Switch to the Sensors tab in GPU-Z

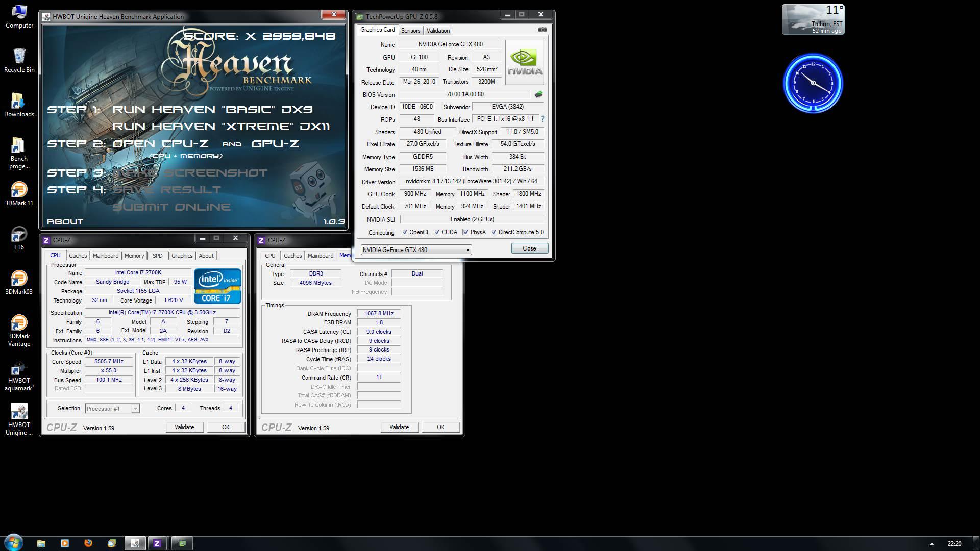point(410,31)
